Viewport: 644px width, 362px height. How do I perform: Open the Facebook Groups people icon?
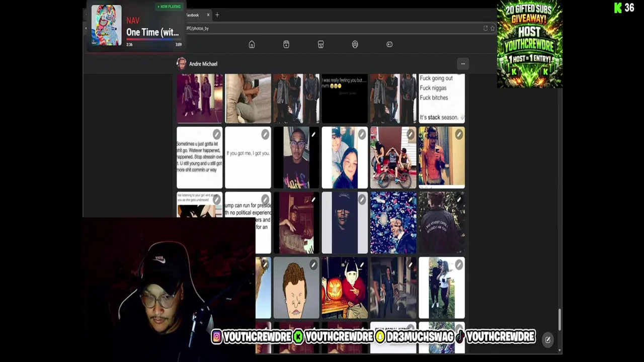[355, 44]
